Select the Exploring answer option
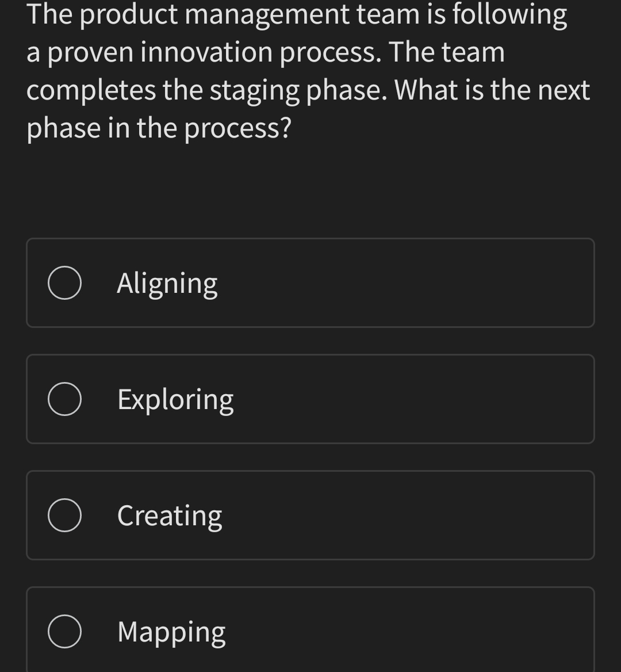 point(310,399)
